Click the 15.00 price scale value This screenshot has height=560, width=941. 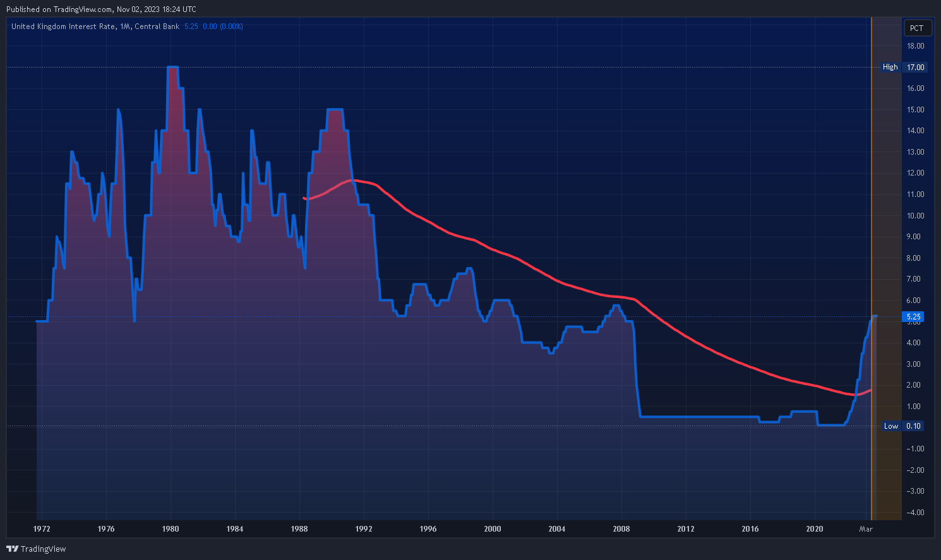(916, 110)
